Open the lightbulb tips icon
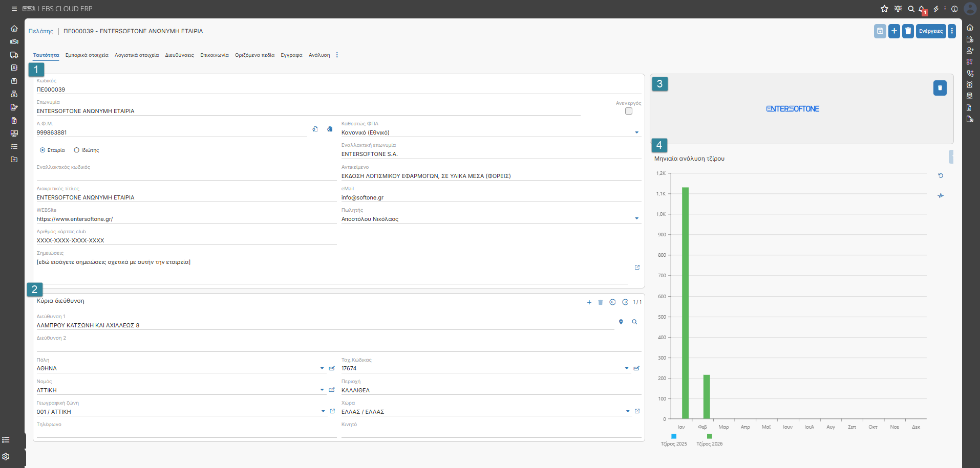The height and width of the screenshot is (468, 980). click(x=898, y=9)
